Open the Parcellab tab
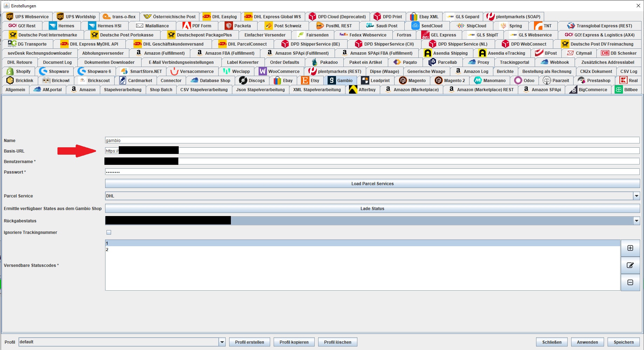Image resolution: width=644 pixels, height=350 pixels. (443, 62)
